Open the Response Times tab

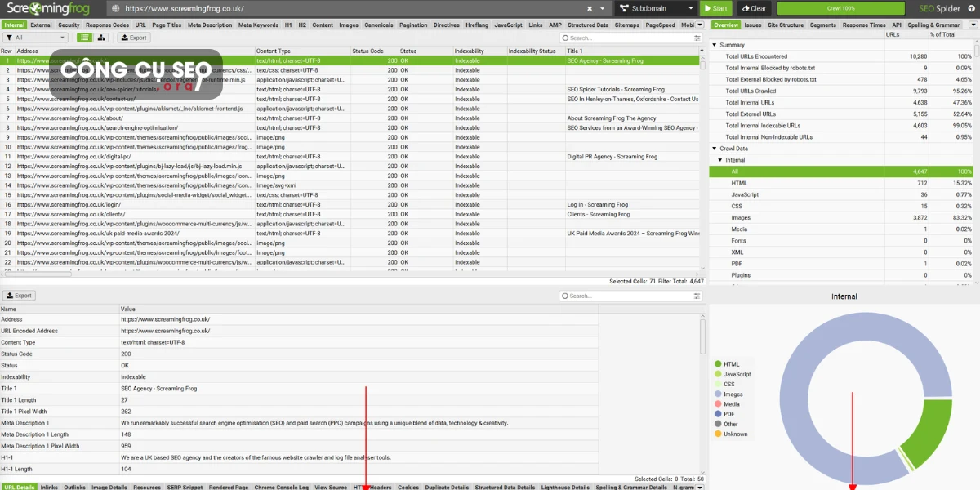tap(864, 25)
